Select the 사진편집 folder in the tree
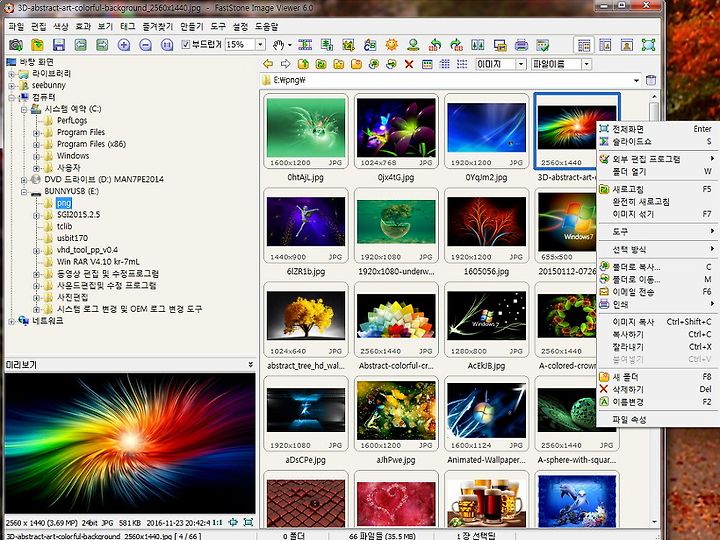 72,297
